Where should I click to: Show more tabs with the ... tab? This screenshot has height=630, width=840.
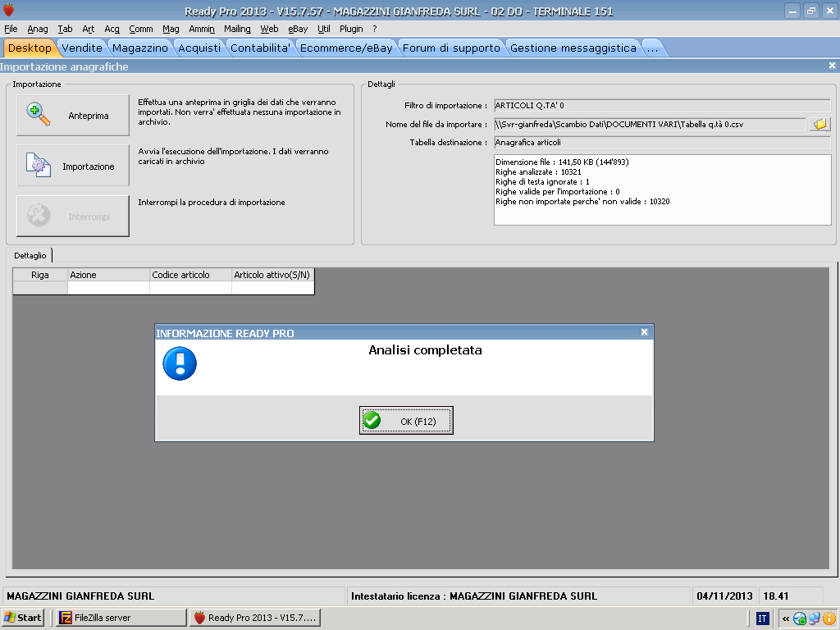(652, 48)
